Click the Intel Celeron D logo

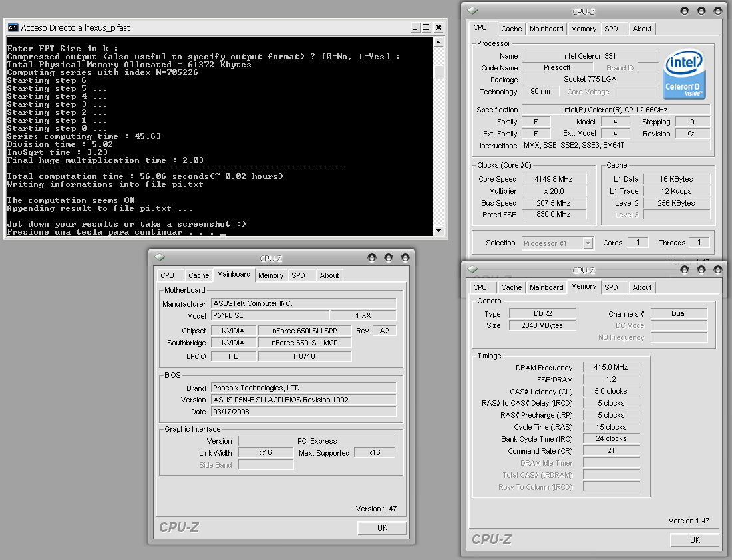684,74
